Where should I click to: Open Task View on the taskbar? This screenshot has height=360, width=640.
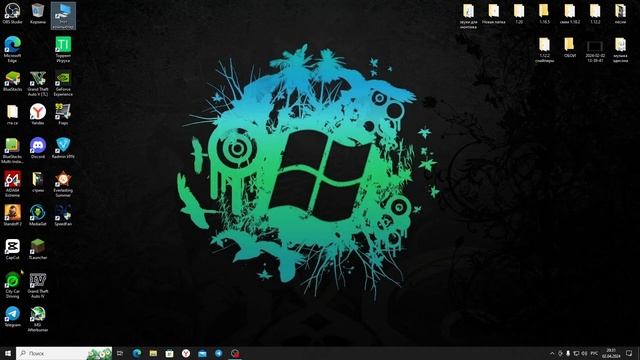coord(120,353)
